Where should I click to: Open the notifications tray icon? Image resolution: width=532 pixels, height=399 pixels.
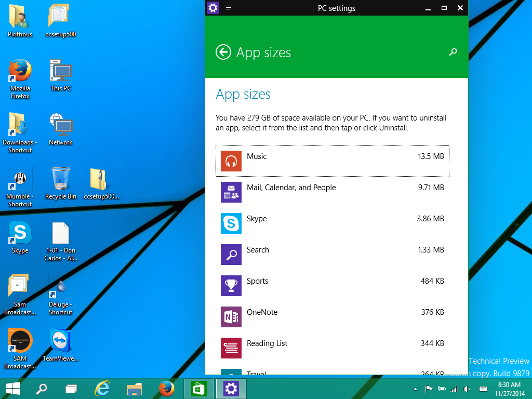coord(483,389)
